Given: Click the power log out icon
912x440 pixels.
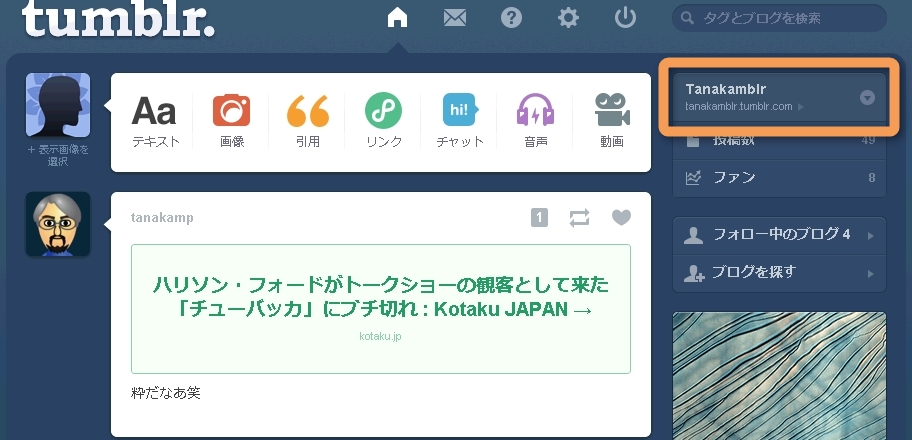Looking at the screenshot, I should [625, 18].
